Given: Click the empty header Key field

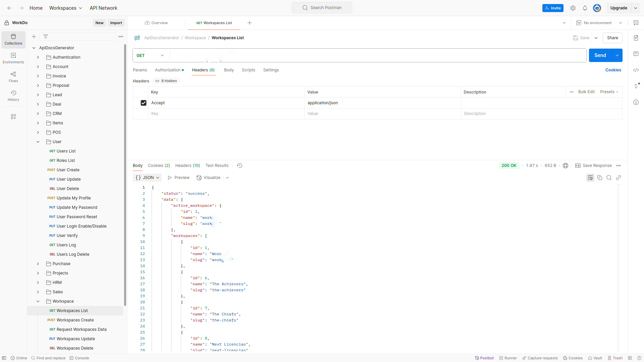Looking at the screenshot, I should (x=226, y=114).
